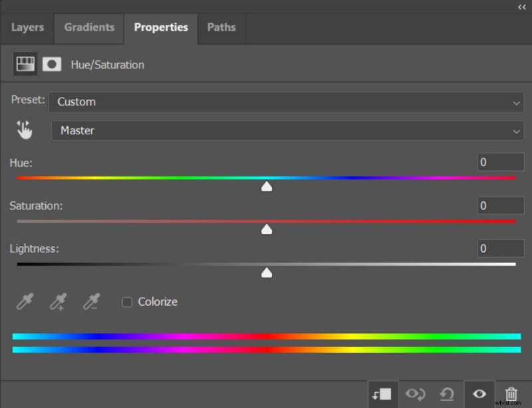Click the reset adjustment defaults icon
This screenshot has width=532, height=408.
tap(447, 393)
